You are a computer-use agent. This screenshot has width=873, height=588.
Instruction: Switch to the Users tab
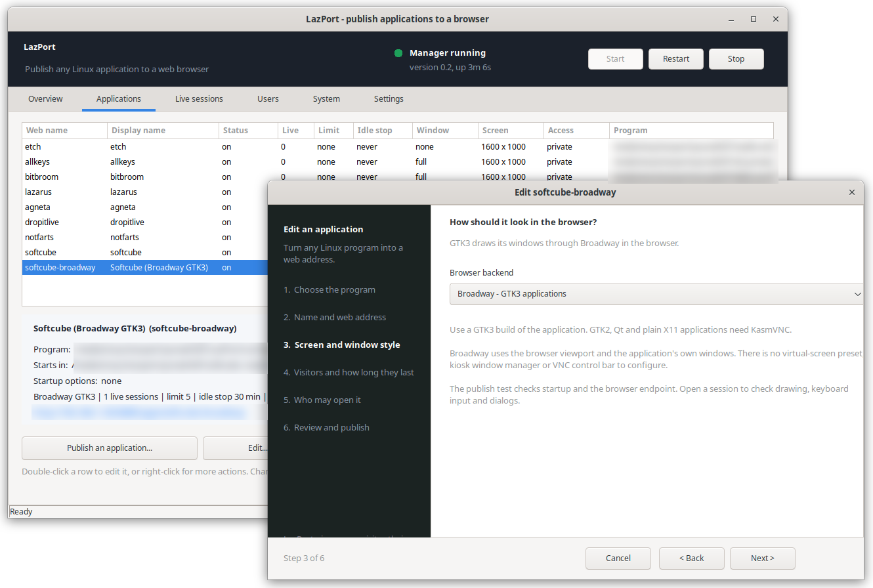268,99
